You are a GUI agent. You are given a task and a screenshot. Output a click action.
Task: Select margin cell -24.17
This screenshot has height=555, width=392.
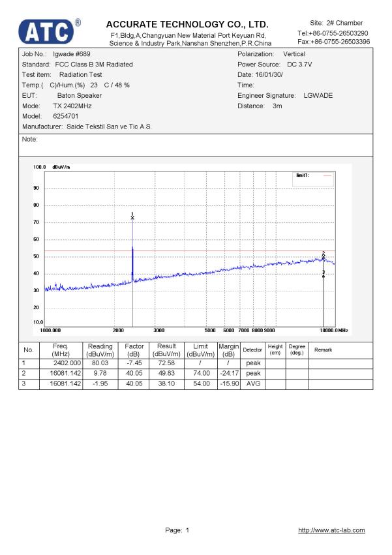[x=230, y=374]
